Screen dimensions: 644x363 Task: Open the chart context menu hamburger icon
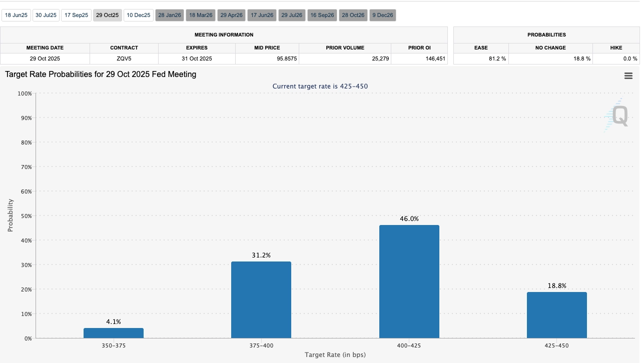coord(628,76)
